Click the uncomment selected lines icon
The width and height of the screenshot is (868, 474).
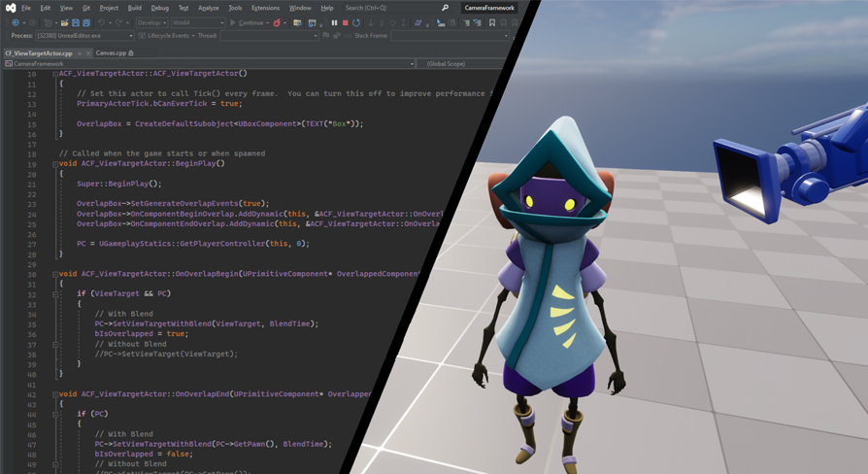(477, 22)
